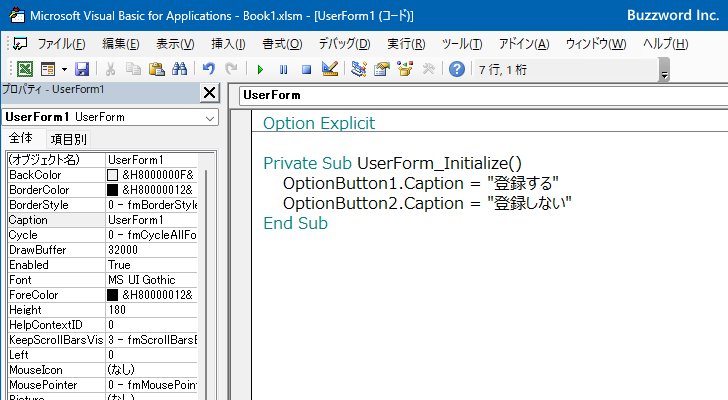Open the UserForm object dropdown in the code window
The width and height of the screenshot is (728, 400).
483,95
